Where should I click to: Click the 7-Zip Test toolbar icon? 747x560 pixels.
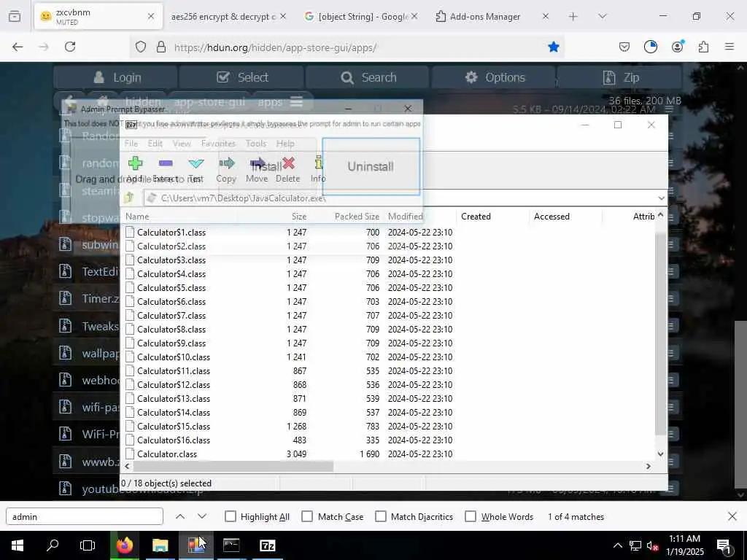[196, 164]
